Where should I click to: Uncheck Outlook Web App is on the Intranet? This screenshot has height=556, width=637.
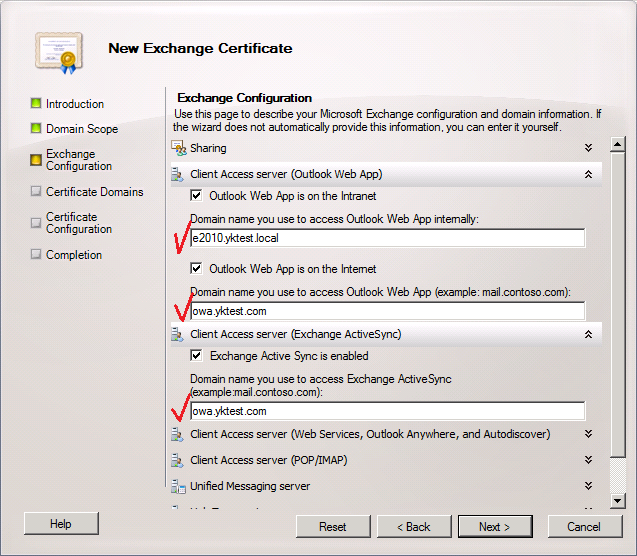tap(197, 196)
